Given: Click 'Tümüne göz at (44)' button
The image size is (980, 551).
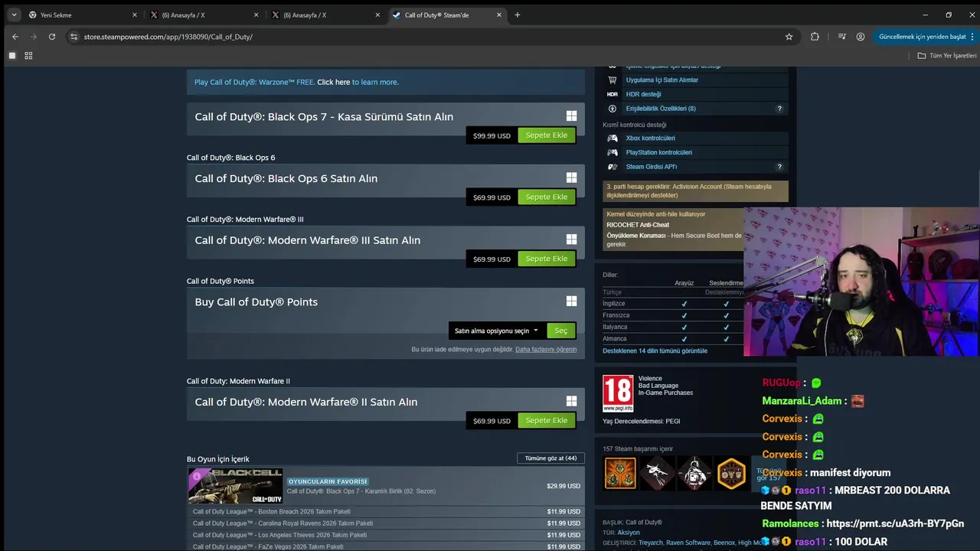Looking at the screenshot, I should pyautogui.click(x=550, y=458).
